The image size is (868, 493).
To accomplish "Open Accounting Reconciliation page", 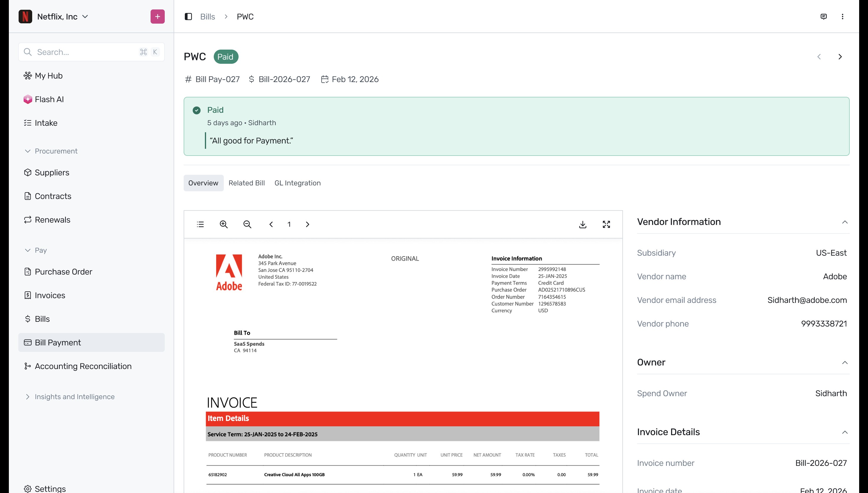I will (92, 366).
